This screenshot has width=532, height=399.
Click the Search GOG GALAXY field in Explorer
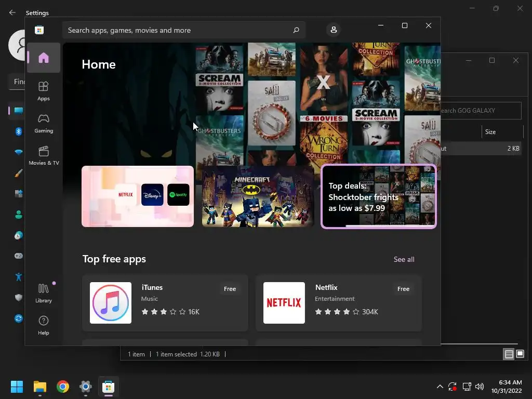click(481, 111)
